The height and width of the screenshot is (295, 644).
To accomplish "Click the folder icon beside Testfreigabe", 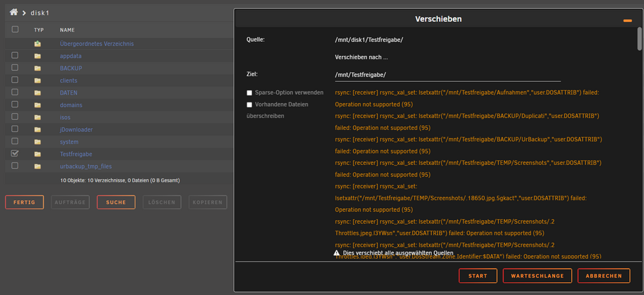I will (x=37, y=154).
